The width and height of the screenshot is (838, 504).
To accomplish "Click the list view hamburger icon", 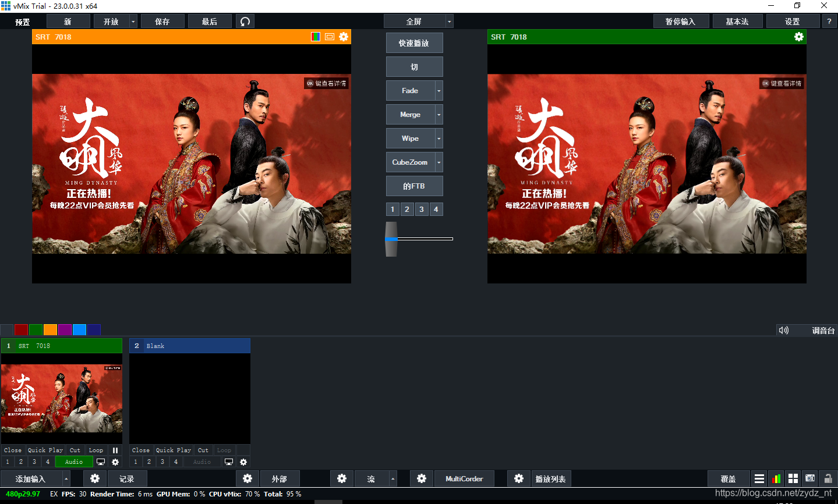I will [x=759, y=478].
